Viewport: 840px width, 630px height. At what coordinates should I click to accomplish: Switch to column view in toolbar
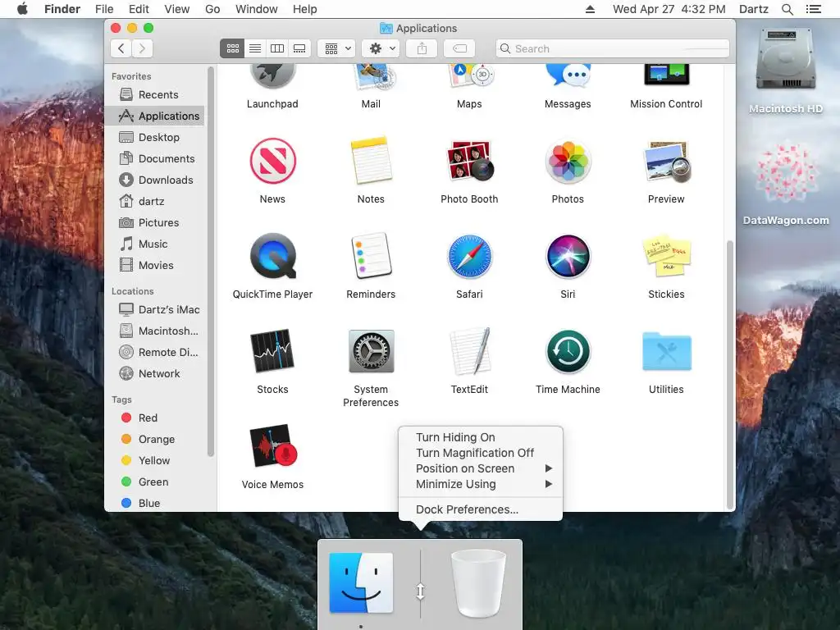click(x=277, y=48)
